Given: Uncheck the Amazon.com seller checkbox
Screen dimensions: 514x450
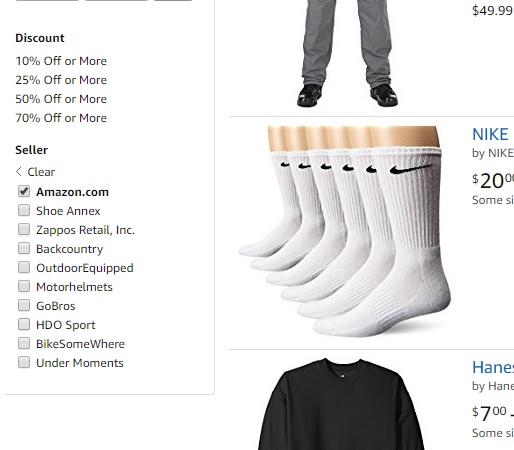Looking at the screenshot, I should (x=24, y=191).
